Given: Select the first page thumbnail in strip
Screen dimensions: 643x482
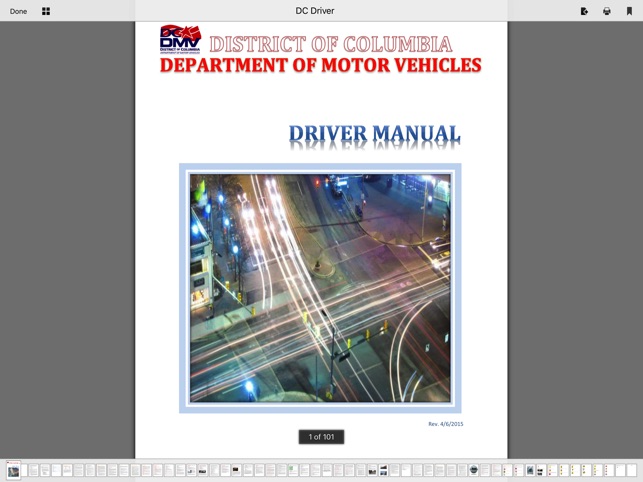Looking at the screenshot, I should [14, 470].
